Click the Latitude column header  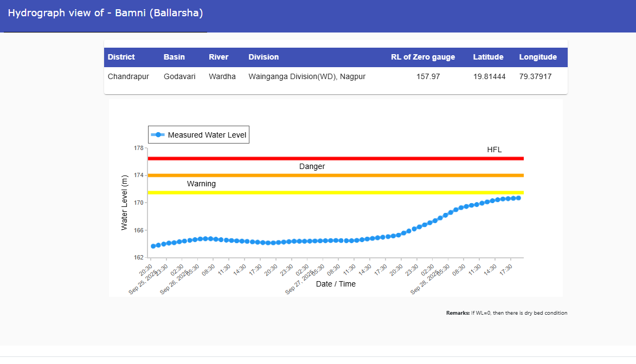tap(489, 57)
